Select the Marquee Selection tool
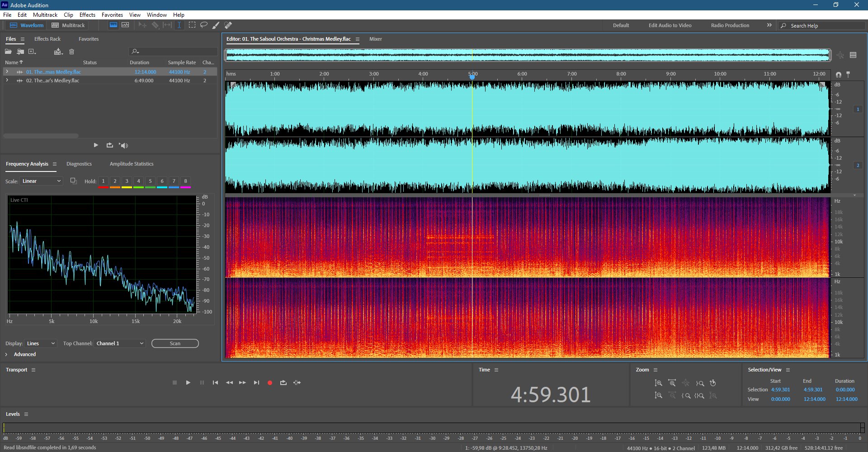 click(x=192, y=25)
